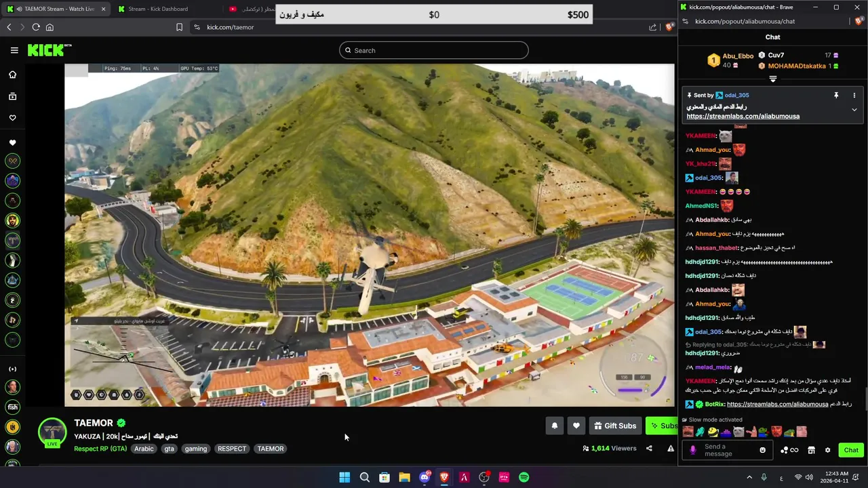The image size is (868, 488).
Task: Click share icon in Brave address bar
Action: [x=652, y=27]
